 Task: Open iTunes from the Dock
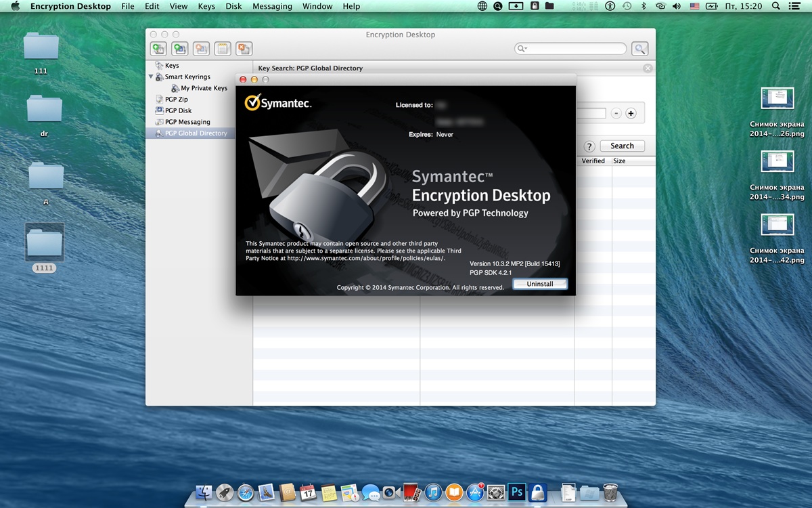[x=434, y=492]
